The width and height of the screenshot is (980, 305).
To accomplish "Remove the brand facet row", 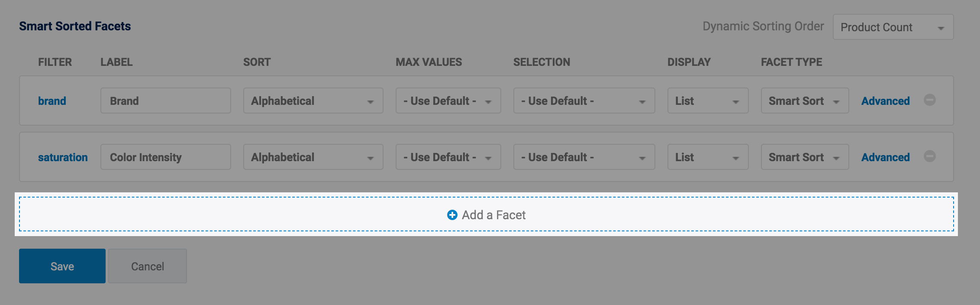I will point(929,100).
